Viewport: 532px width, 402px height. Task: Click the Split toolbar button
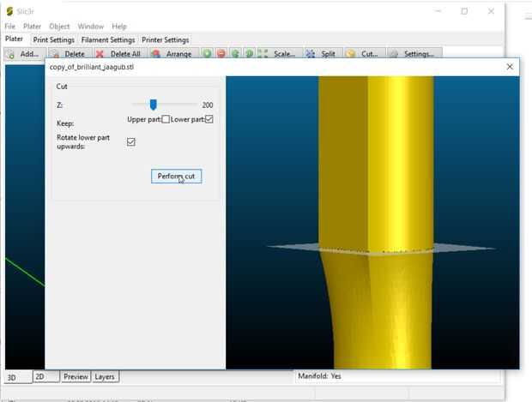[323, 54]
